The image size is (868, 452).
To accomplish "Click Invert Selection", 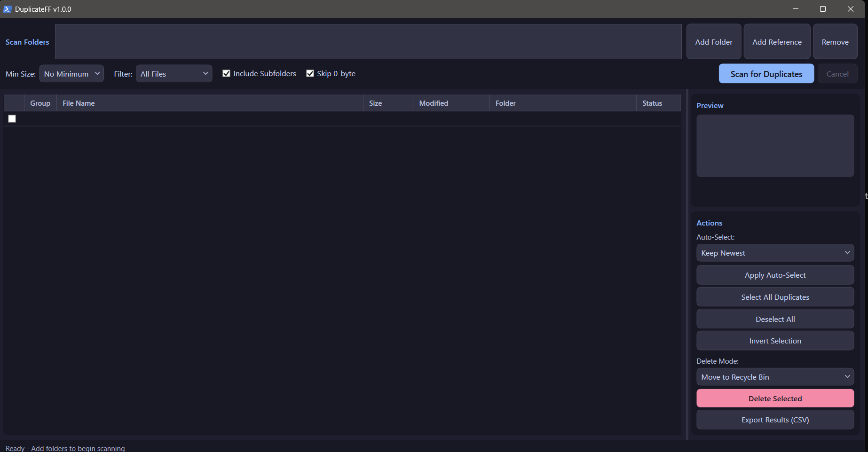I will pos(775,340).
